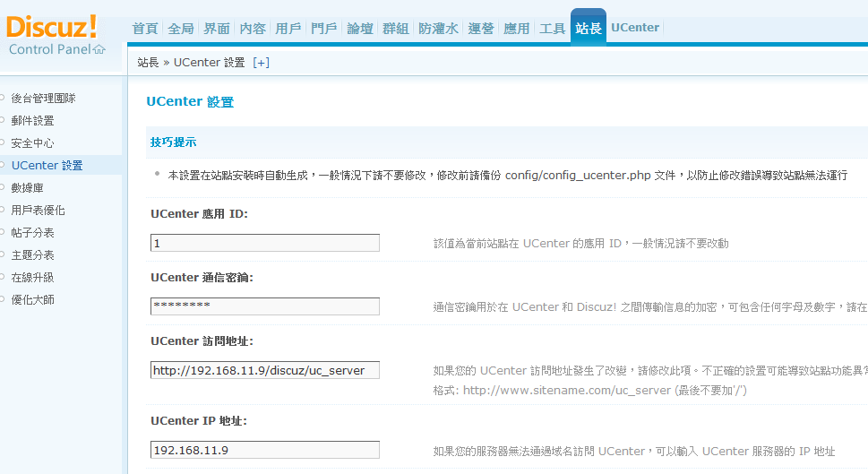The height and width of the screenshot is (474, 868).
Task: Click the 站長 breadcrumb text
Action: (148, 63)
